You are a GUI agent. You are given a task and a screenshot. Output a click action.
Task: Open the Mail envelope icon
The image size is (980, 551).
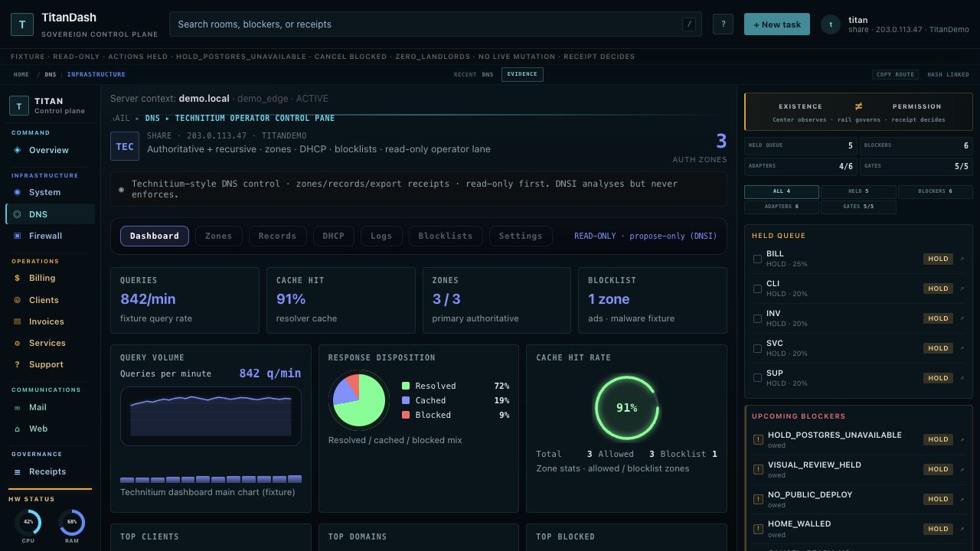click(17, 407)
